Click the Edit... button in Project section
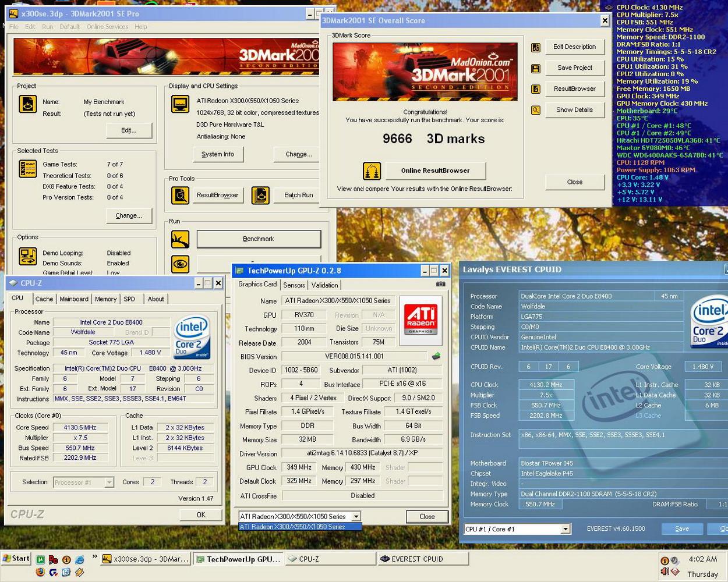The height and width of the screenshot is (582, 728). pos(129,130)
